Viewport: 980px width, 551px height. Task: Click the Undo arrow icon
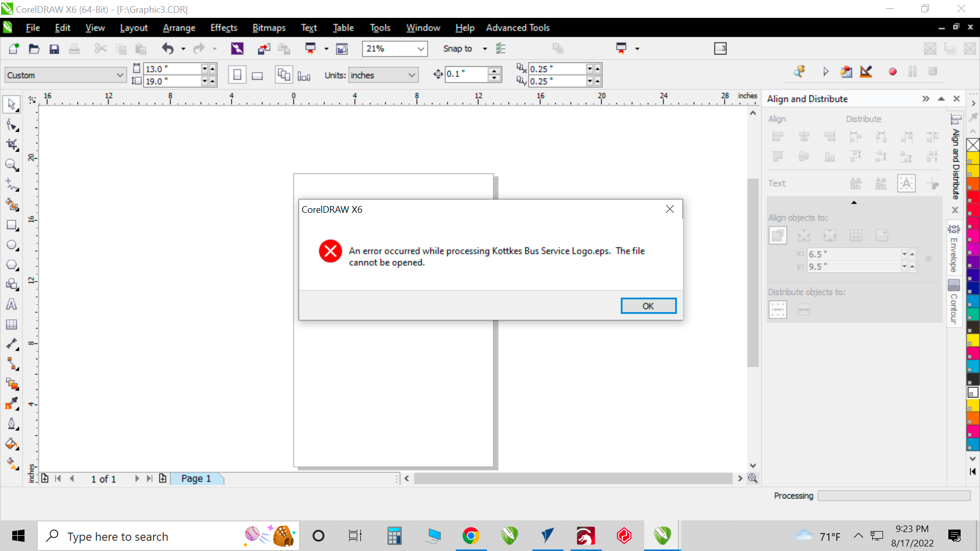point(167,49)
